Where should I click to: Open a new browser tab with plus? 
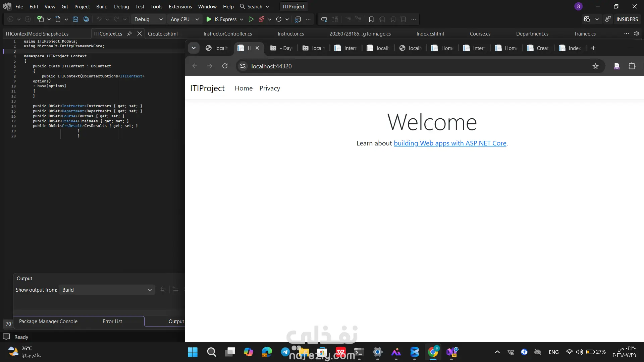click(593, 48)
